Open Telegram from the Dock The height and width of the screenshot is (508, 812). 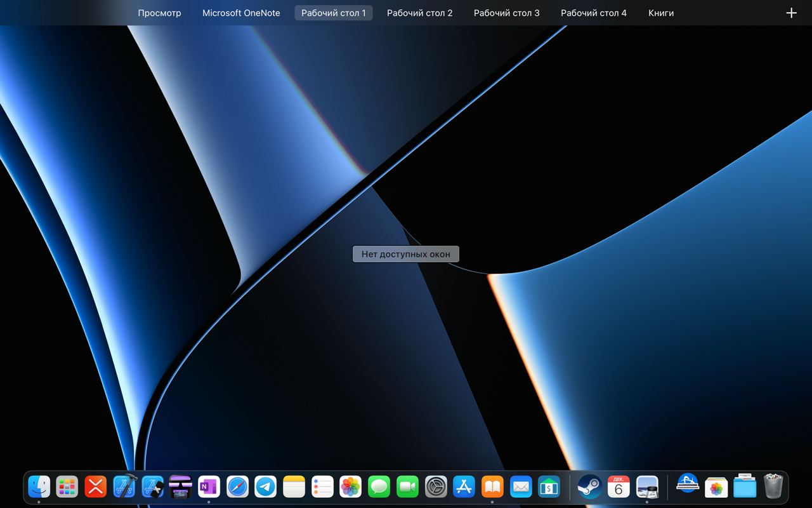pyautogui.click(x=266, y=487)
